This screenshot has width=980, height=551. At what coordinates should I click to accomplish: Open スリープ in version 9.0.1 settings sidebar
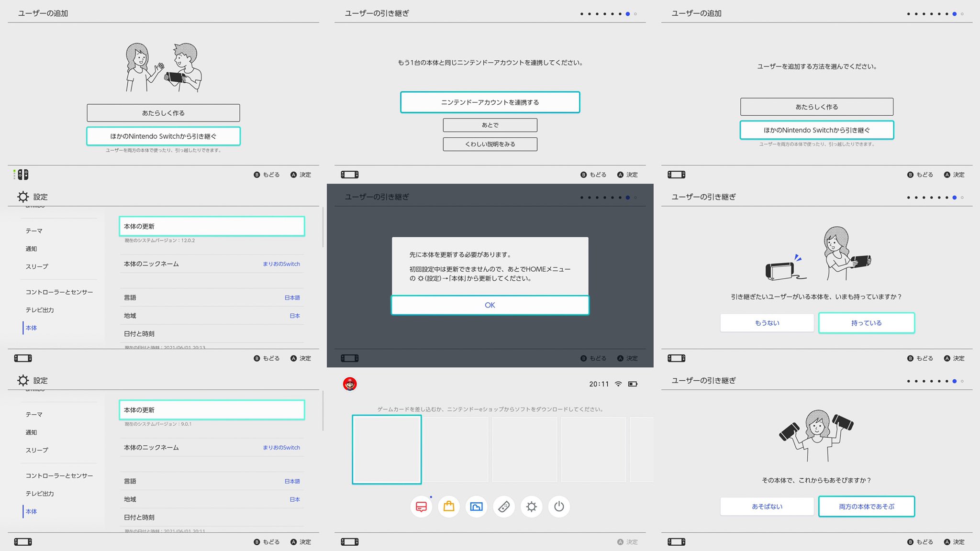click(37, 450)
